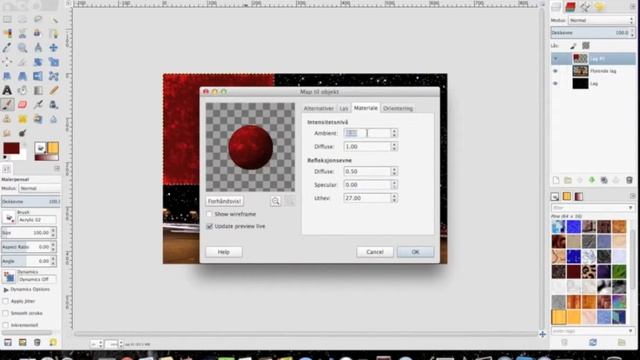Click the Forhåndsvis! preview button
The image size is (640, 360).
click(224, 201)
